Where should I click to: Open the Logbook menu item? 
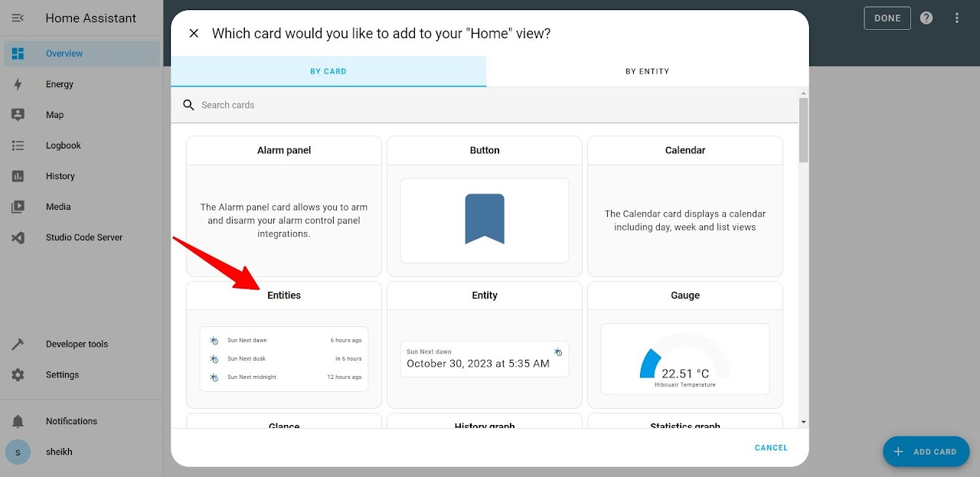[82, 145]
